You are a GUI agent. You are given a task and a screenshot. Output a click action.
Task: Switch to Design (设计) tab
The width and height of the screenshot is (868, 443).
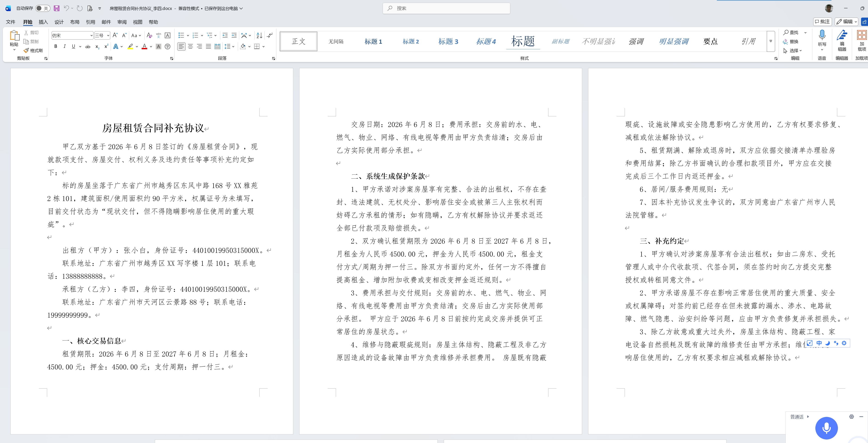pos(59,22)
